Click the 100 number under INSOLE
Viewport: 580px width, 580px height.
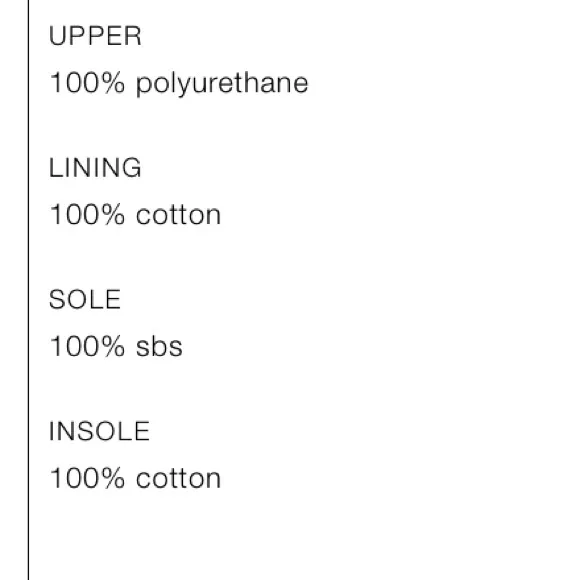(75, 478)
